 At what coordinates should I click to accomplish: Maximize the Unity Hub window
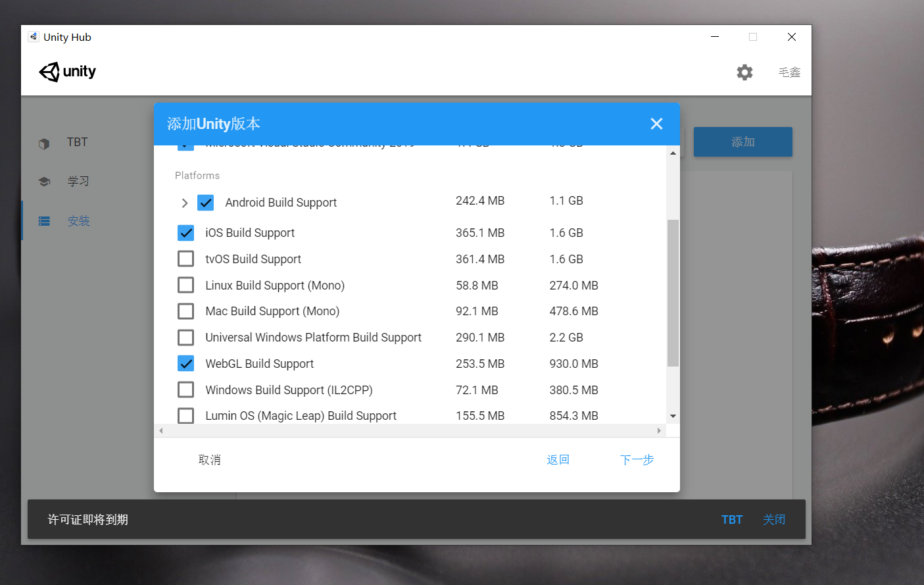pos(753,37)
